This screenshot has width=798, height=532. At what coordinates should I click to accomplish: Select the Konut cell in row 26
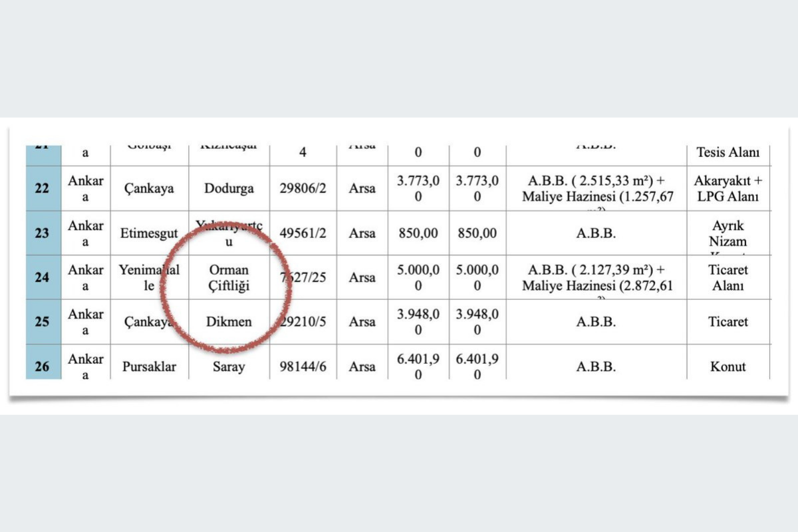pyautogui.click(x=728, y=366)
